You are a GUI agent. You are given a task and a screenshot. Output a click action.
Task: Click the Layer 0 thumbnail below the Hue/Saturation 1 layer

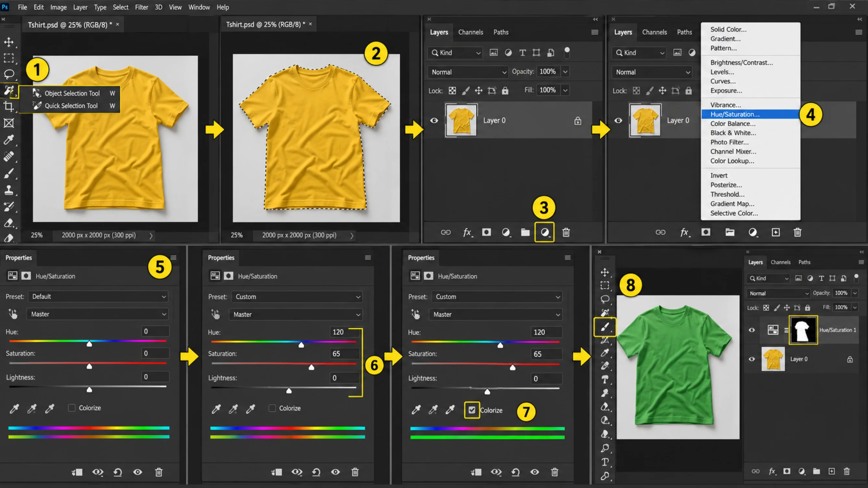pos(773,359)
